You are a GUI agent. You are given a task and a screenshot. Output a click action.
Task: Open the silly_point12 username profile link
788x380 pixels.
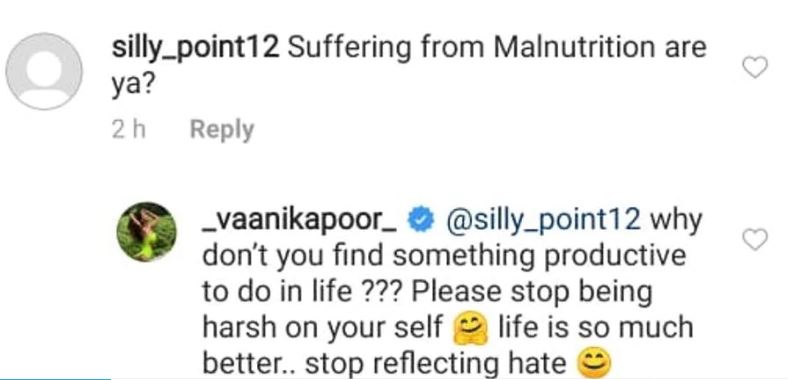tap(195, 49)
